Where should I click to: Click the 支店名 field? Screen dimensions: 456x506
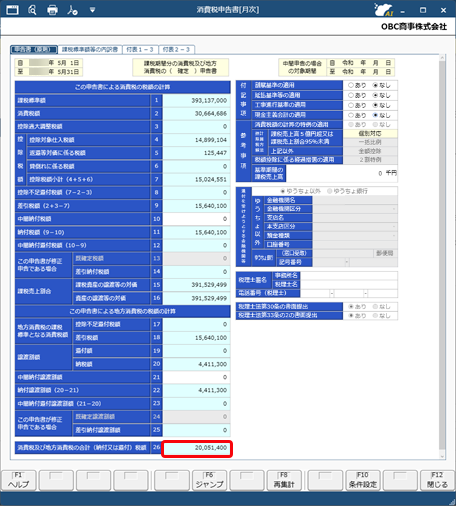pyautogui.click(x=355, y=218)
